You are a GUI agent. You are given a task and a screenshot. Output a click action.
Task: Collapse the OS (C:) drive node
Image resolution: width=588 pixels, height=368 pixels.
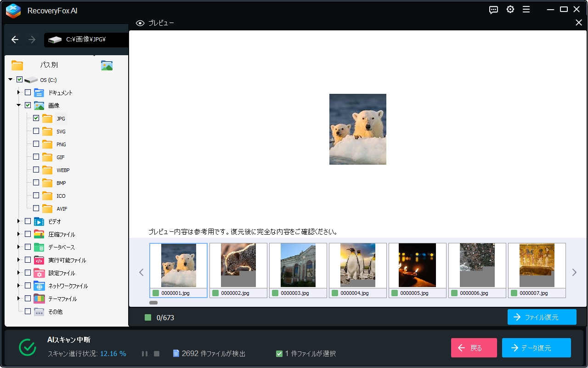[10, 80]
